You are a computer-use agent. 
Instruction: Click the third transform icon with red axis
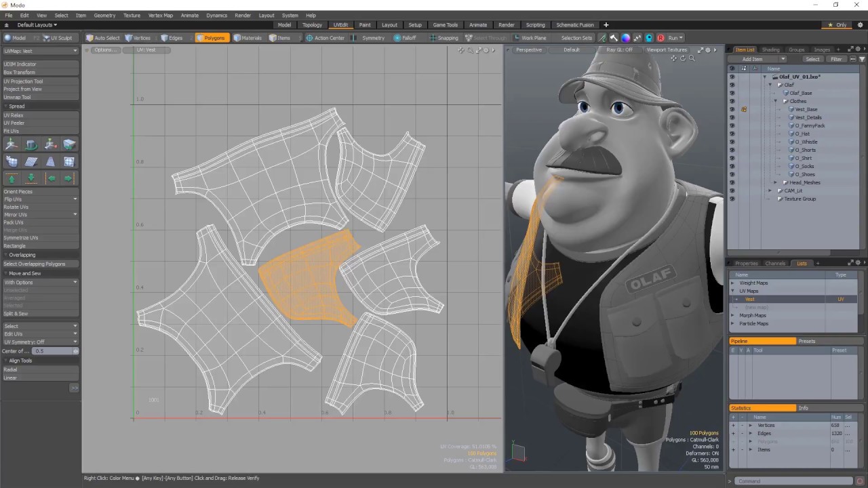[x=50, y=144]
